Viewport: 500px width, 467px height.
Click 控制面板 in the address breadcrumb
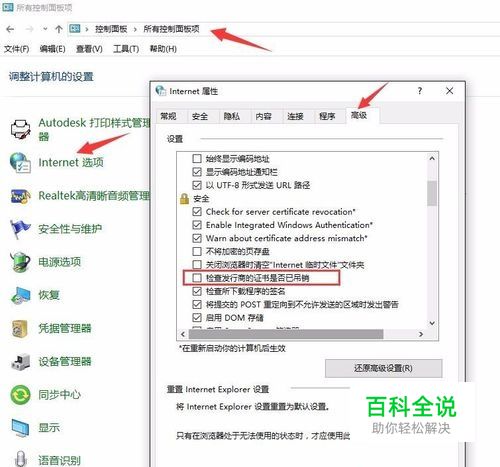coord(111,29)
